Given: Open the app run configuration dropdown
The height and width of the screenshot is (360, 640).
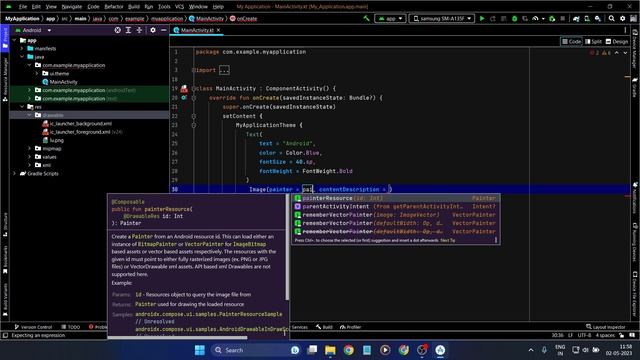Looking at the screenshot, I should (390, 18).
